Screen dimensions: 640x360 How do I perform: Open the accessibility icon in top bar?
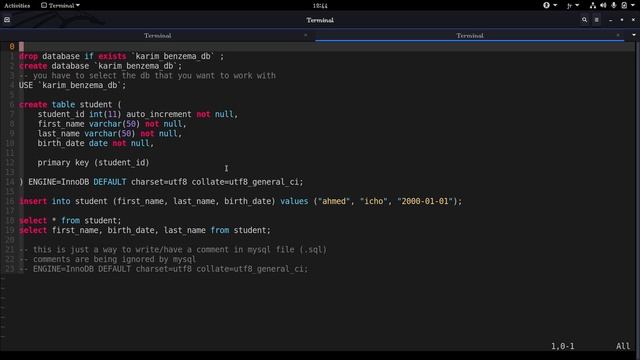pyautogui.click(x=546, y=5)
